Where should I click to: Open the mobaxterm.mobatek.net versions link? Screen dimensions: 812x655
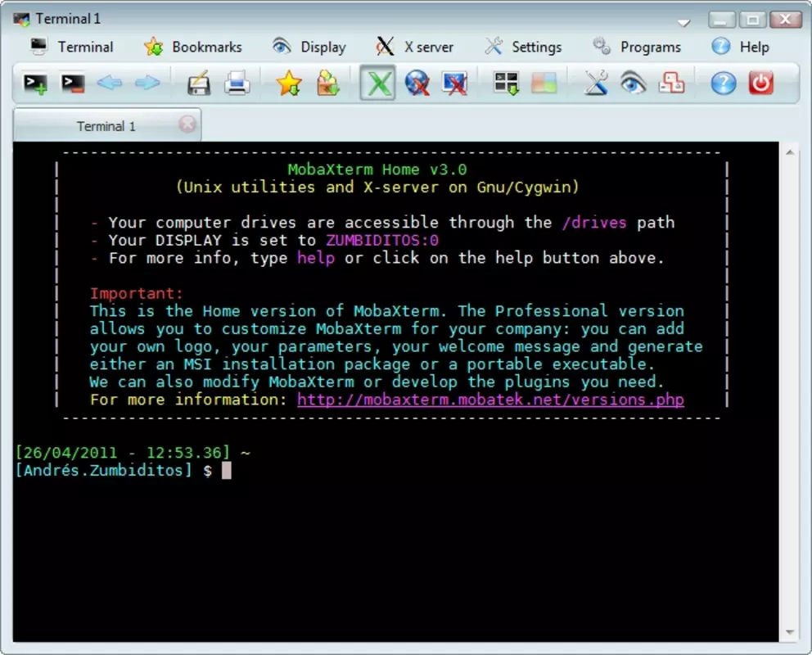click(490, 400)
